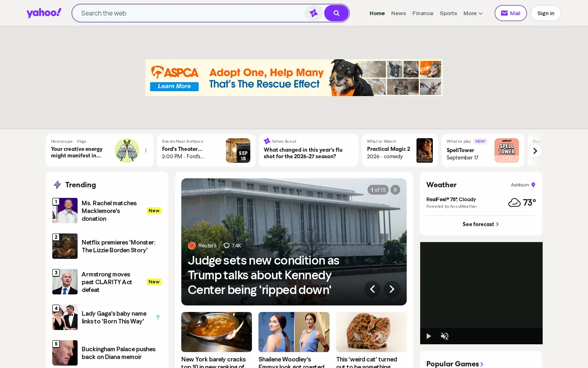Click the Reuters source logo
The width and height of the screenshot is (588, 368).
tap(192, 246)
